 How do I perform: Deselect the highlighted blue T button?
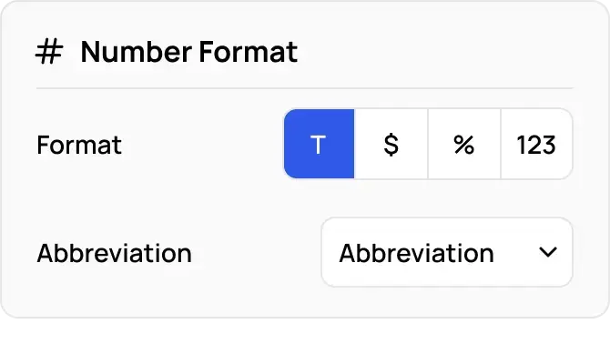point(319,145)
